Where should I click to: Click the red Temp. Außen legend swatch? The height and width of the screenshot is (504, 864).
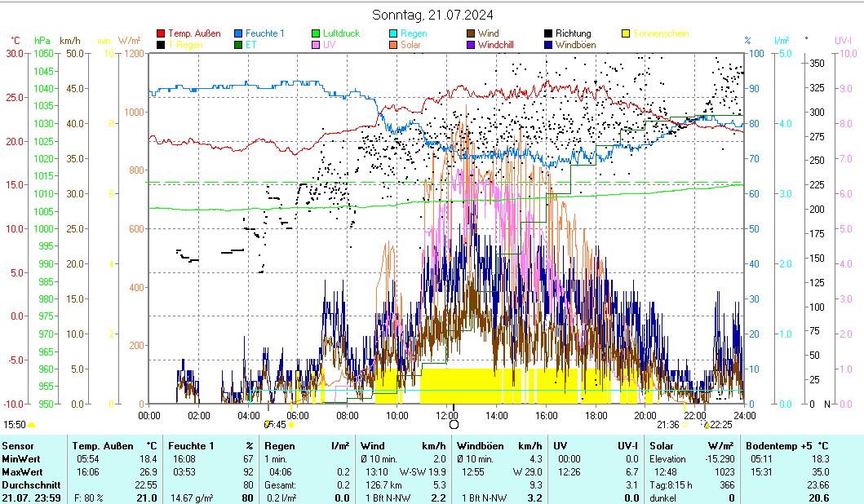tap(160, 33)
